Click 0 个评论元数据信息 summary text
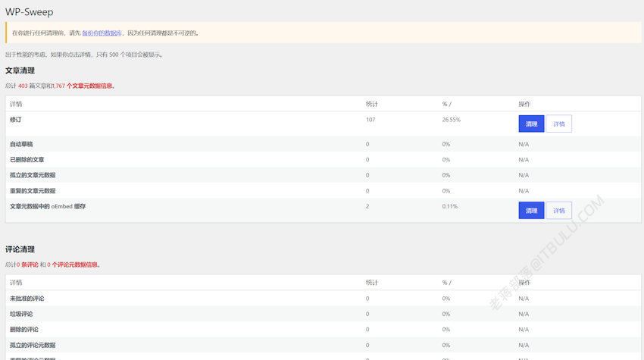The image size is (644, 360). [72, 265]
